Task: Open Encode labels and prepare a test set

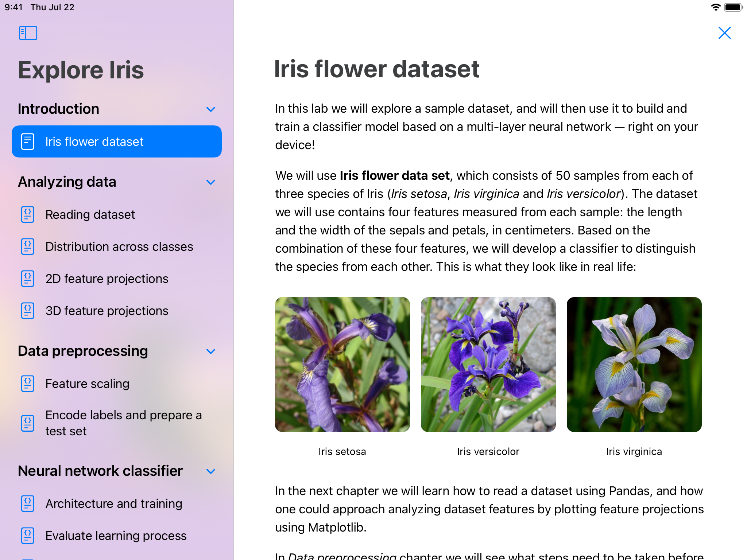Action: pyautogui.click(x=123, y=423)
